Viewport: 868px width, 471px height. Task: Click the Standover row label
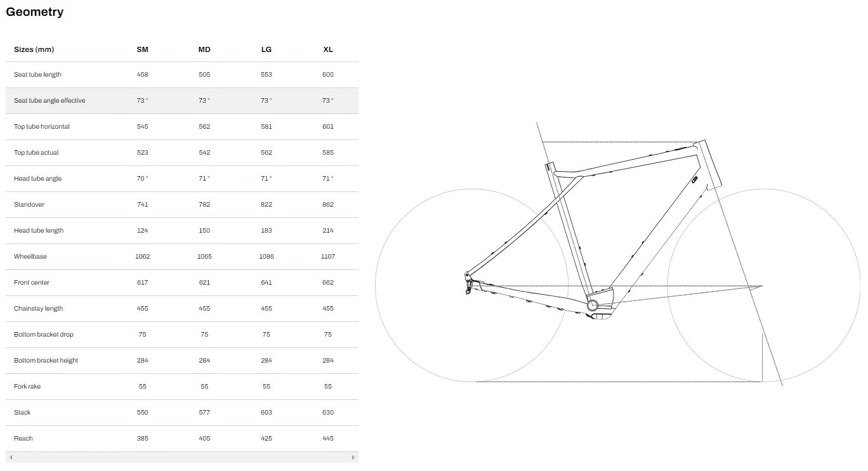29,205
